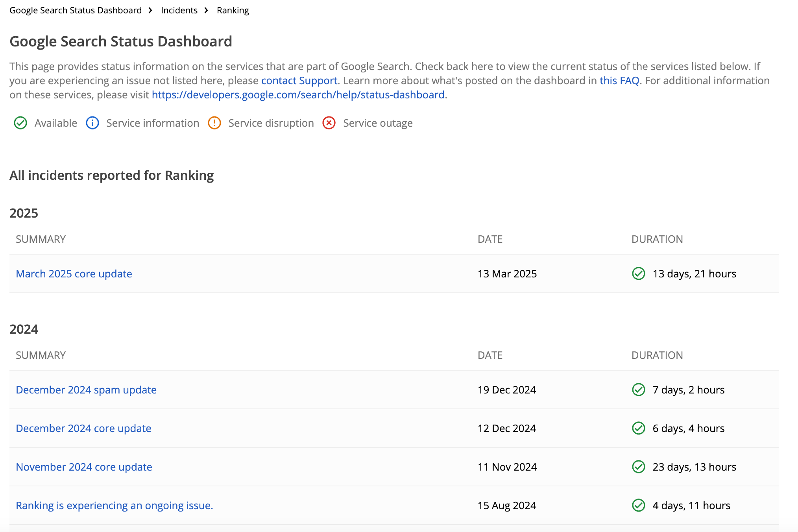The width and height of the screenshot is (798, 532).
Task: Open November 2024 core update incident
Action: [84, 467]
